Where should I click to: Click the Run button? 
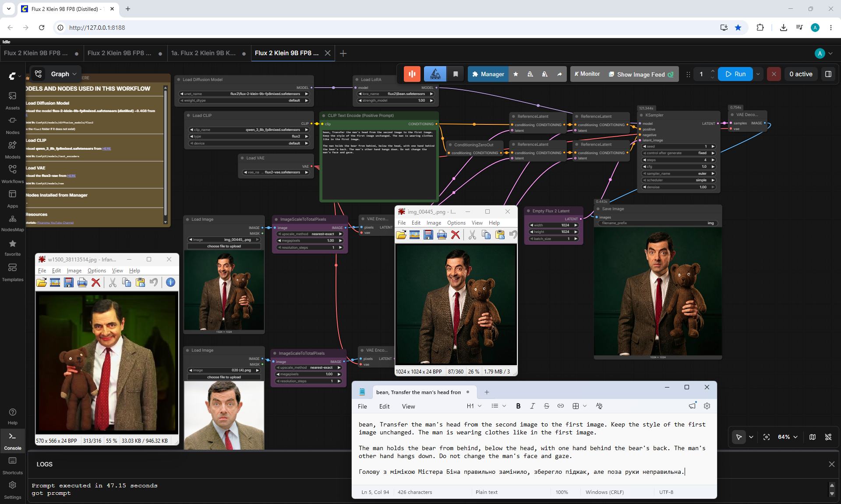click(735, 74)
